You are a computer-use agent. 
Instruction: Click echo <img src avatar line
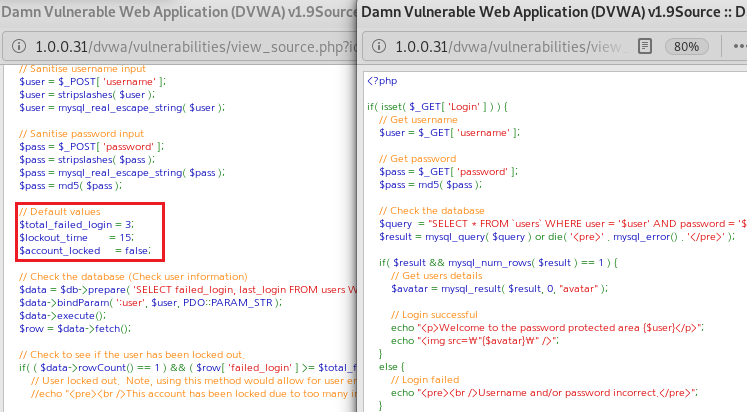475,341
